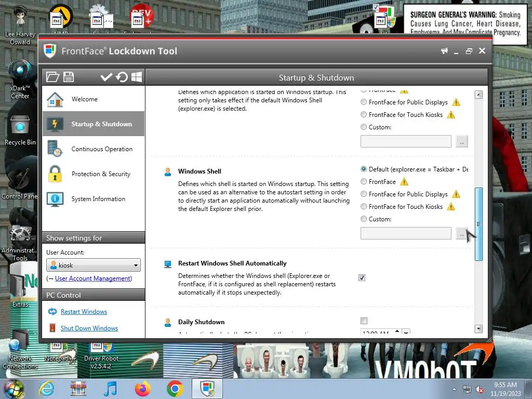Screen dimensions: 532x399
Task: Click the network icon in system tray
Action: [467, 390]
